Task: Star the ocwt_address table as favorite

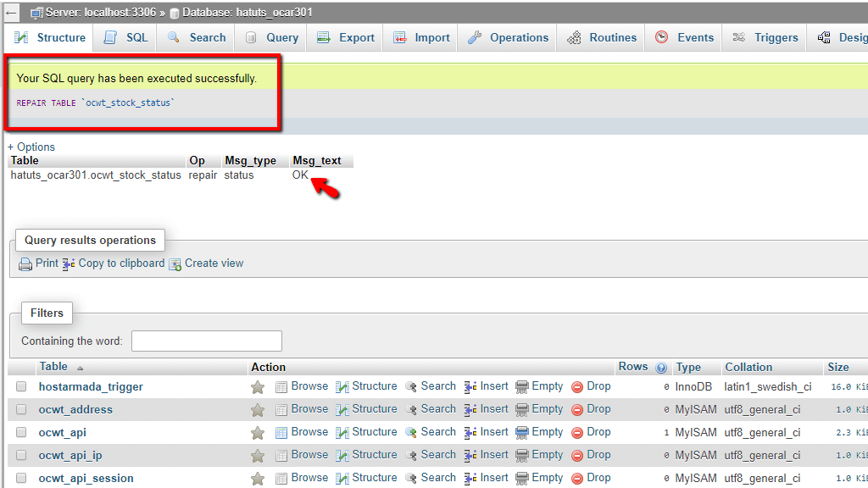Action: [258, 410]
